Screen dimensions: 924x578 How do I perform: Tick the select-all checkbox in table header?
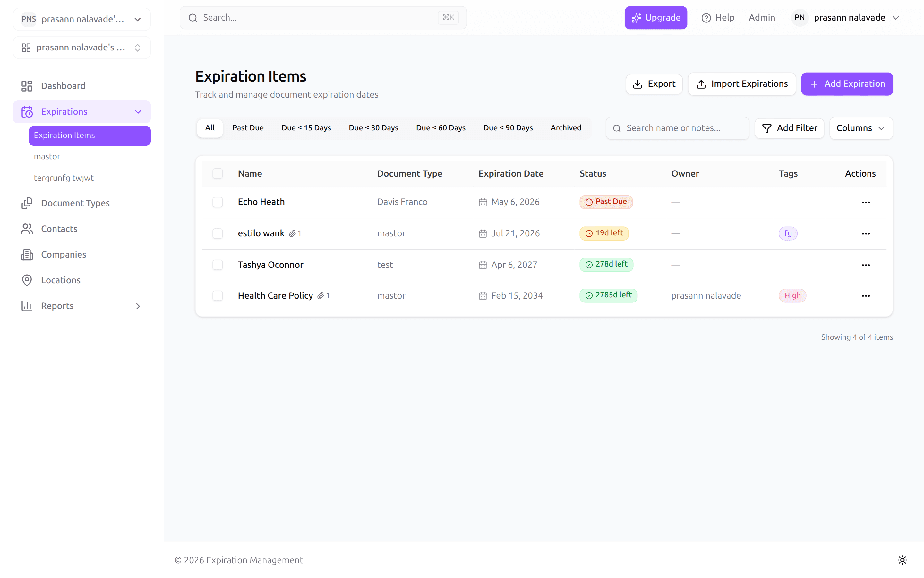[217, 173]
